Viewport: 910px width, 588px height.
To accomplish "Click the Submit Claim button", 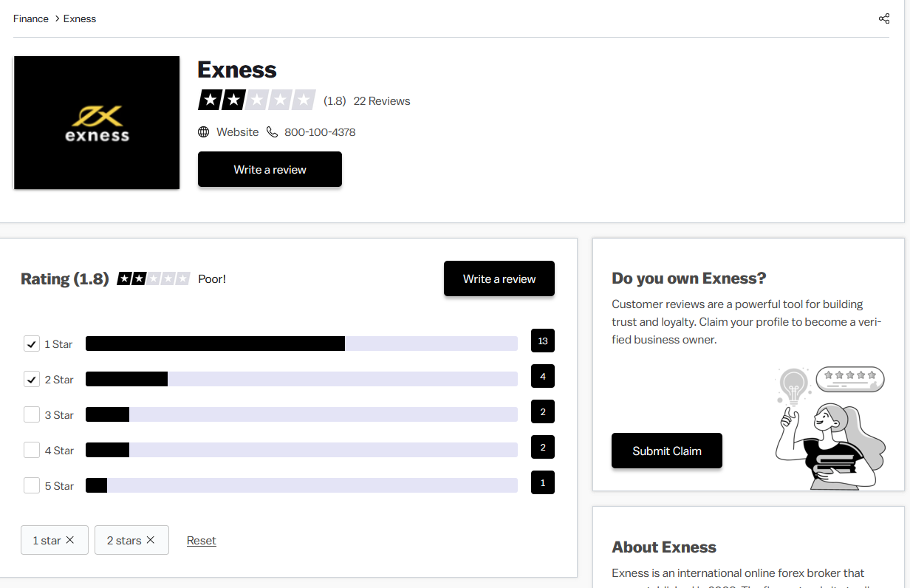I will (x=666, y=451).
